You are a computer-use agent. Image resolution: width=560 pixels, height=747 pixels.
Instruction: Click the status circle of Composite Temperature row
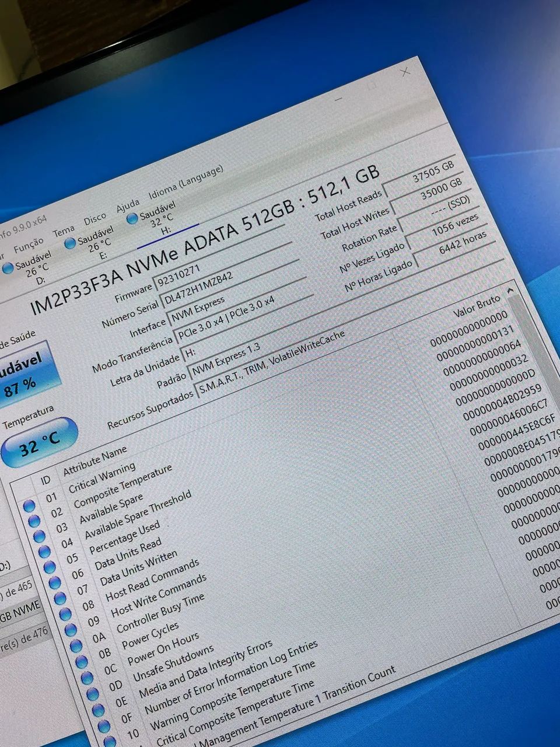pos(34,521)
